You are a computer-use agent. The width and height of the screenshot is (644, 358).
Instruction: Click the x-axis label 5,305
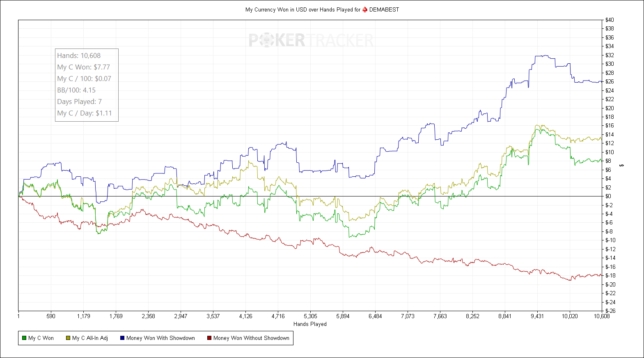(x=310, y=316)
